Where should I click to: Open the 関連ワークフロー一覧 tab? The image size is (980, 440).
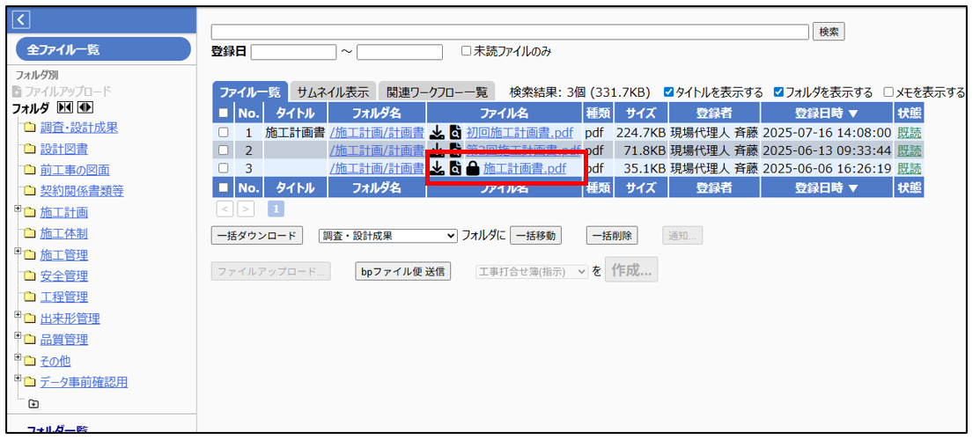[x=437, y=92]
